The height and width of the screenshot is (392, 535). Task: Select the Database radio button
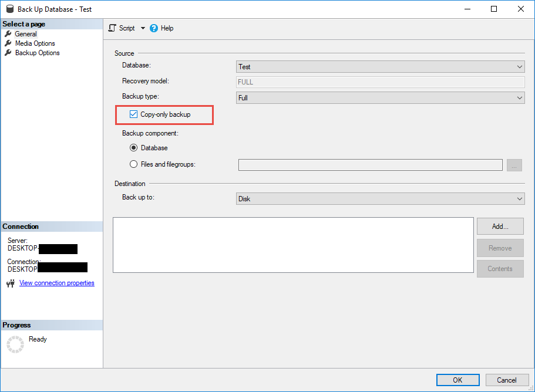click(x=134, y=148)
